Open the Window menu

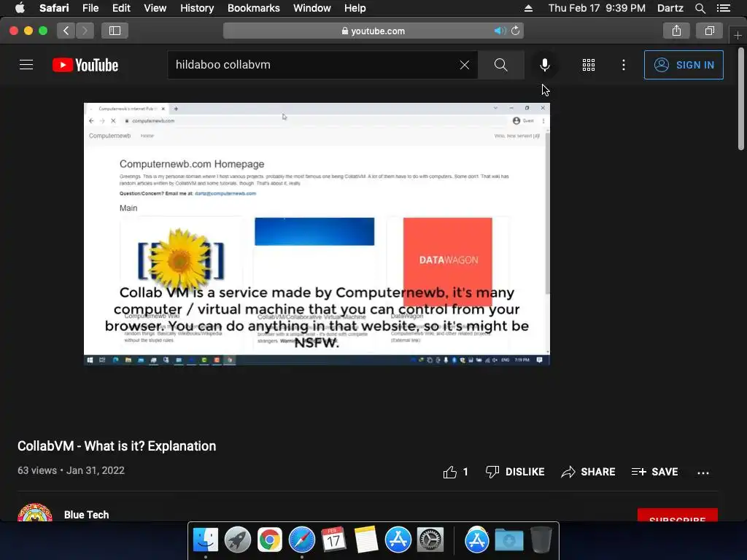point(311,8)
